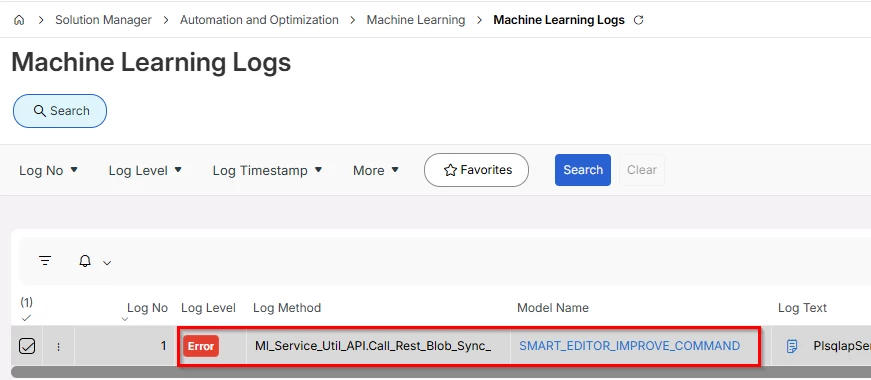This screenshot has width=871, height=380.
Task: Navigate to Automation and Optimization breadcrumb
Action: pos(259,20)
